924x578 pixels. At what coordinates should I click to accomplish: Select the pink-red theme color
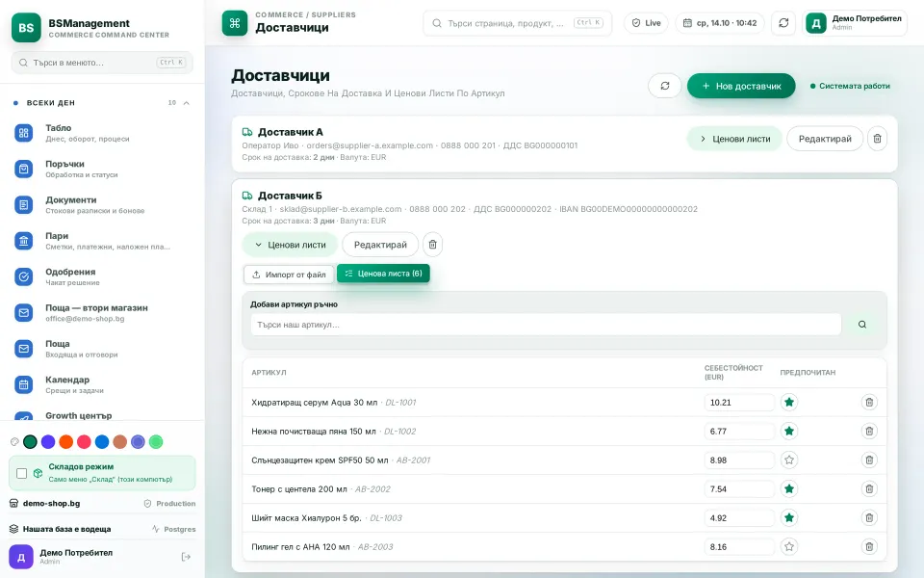tap(85, 442)
